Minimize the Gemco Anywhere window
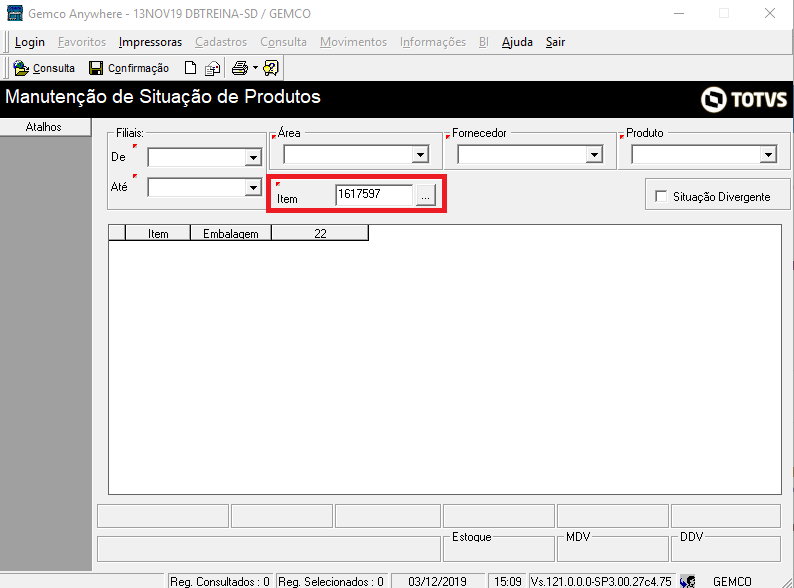This screenshot has height=588, width=794. click(x=679, y=13)
